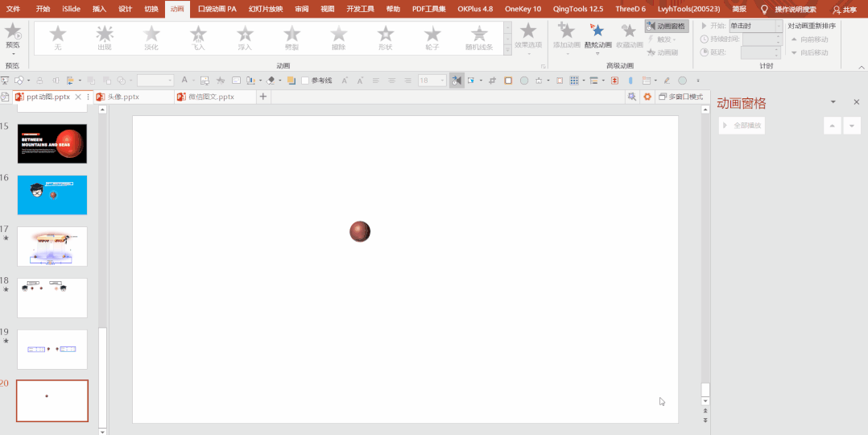
Task: Click the red vertical distribute icon
Action: tap(614, 81)
